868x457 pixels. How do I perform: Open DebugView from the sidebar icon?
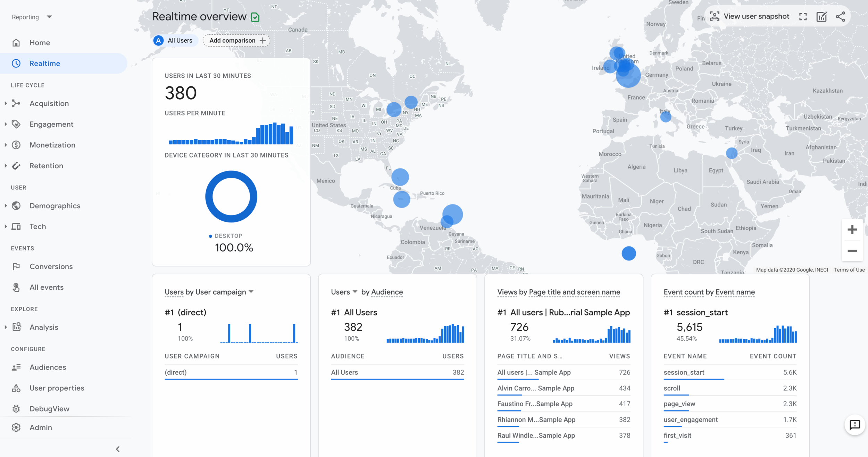(16, 408)
